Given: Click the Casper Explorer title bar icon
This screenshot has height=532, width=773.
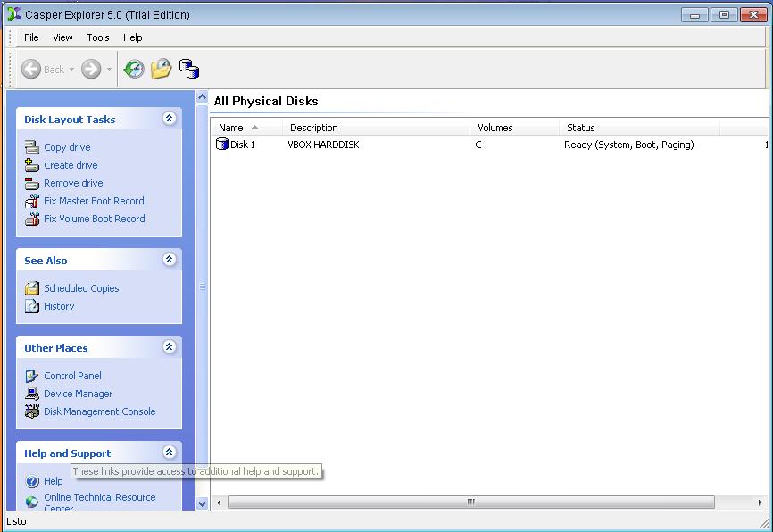Looking at the screenshot, I should pyautogui.click(x=13, y=14).
